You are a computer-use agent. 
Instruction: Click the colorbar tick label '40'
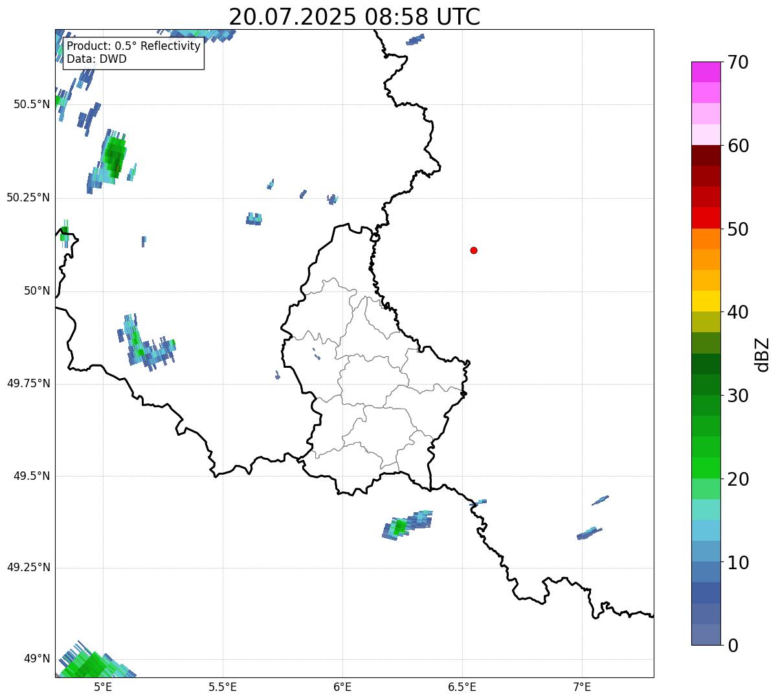tap(738, 313)
